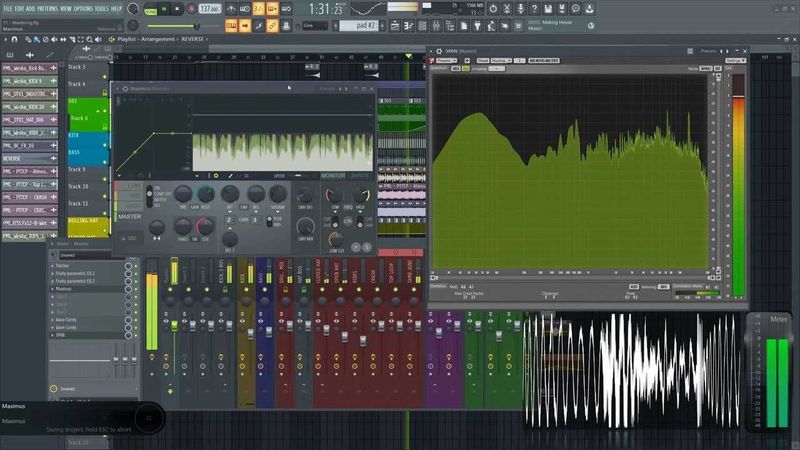Screen dimensions: 800x450
Task: Open the VIEW menu
Action: coord(66,9)
